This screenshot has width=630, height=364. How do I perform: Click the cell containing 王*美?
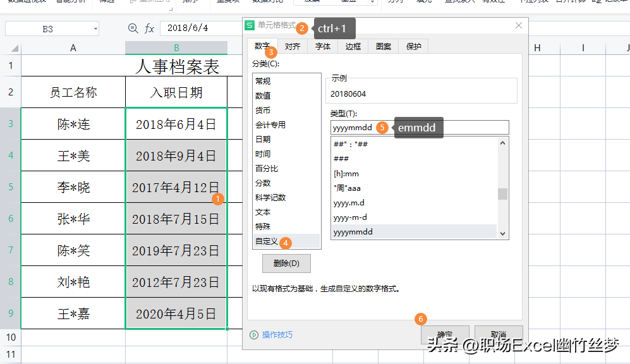(x=73, y=155)
